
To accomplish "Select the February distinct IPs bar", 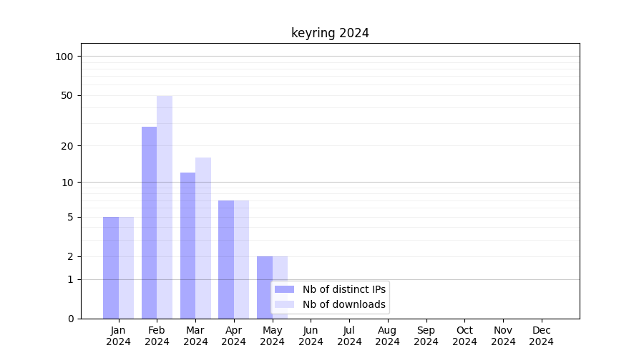I will click(x=149, y=222).
